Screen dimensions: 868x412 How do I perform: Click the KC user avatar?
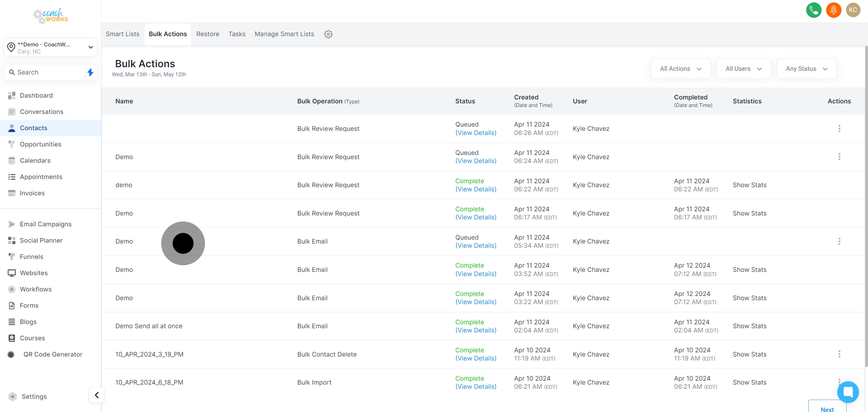tap(853, 10)
